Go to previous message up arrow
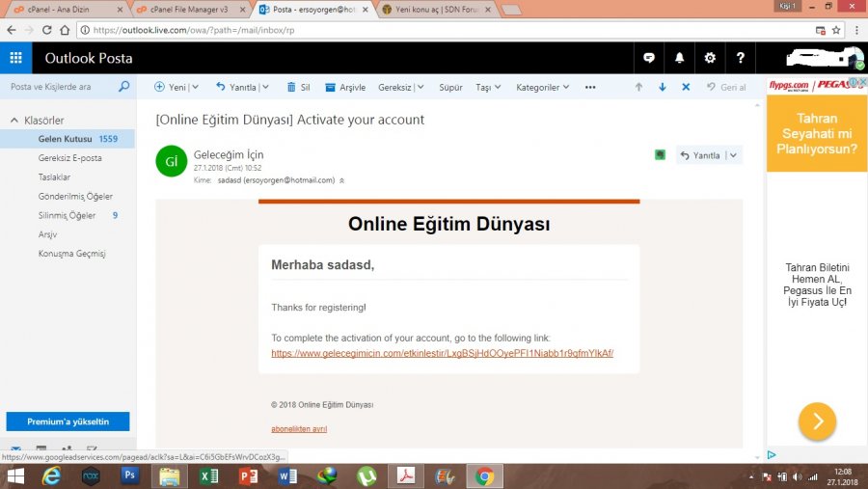868x489 pixels. pos(638,87)
